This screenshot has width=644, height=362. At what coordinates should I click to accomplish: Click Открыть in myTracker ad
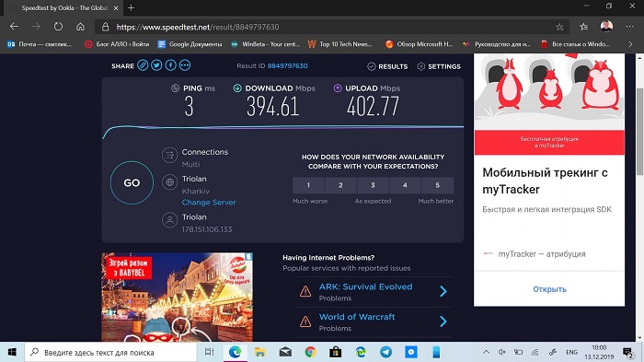click(x=549, y=289)
